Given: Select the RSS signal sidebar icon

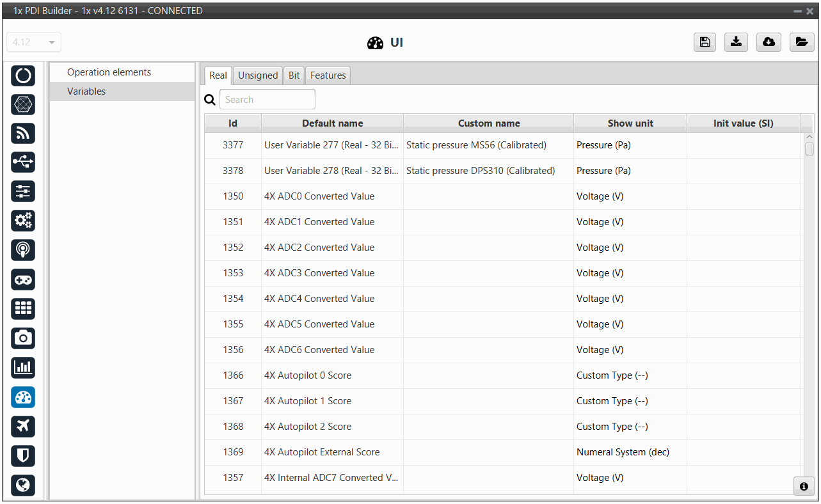Looking at the screenshot, I should click(x=23, y=133).
